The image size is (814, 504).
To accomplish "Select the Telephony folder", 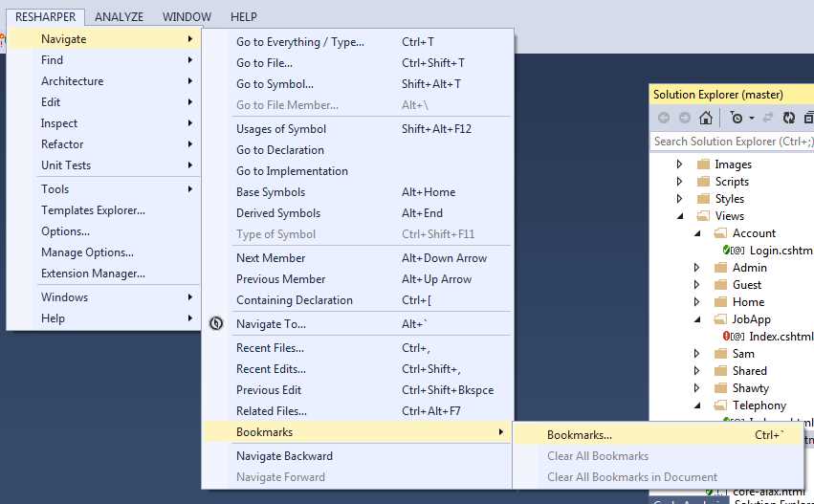I will pyautogui.click(x=759, y=405).
